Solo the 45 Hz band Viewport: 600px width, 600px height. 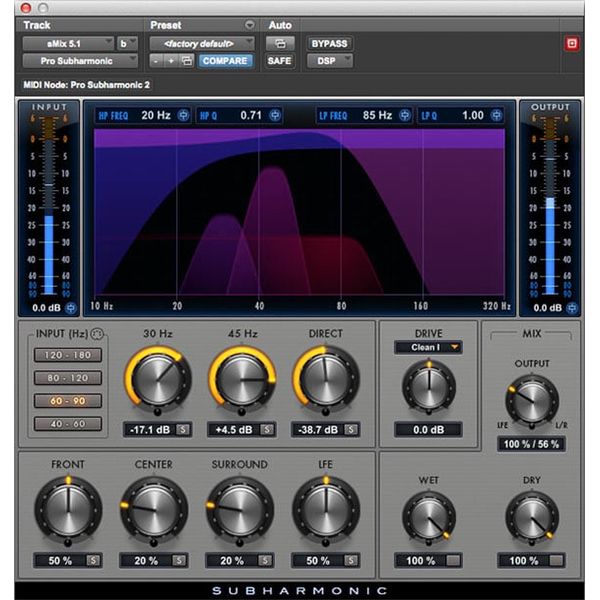(267, 430)
